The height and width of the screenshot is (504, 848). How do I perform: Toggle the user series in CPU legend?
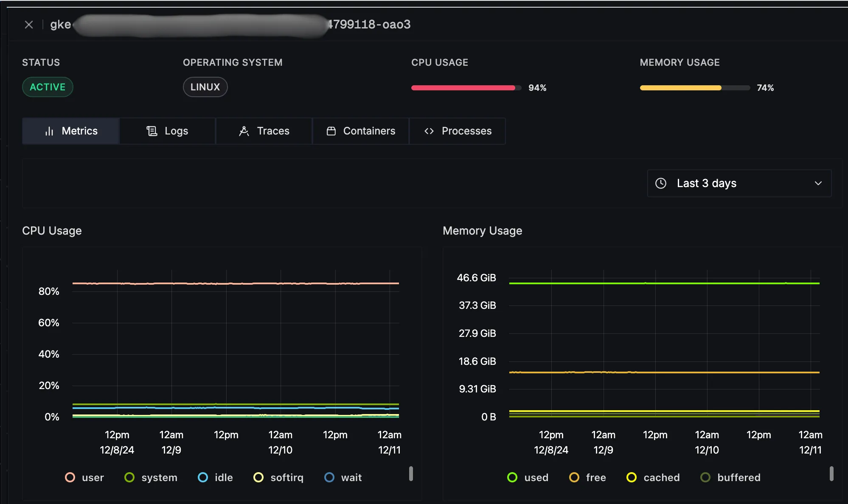84,478
